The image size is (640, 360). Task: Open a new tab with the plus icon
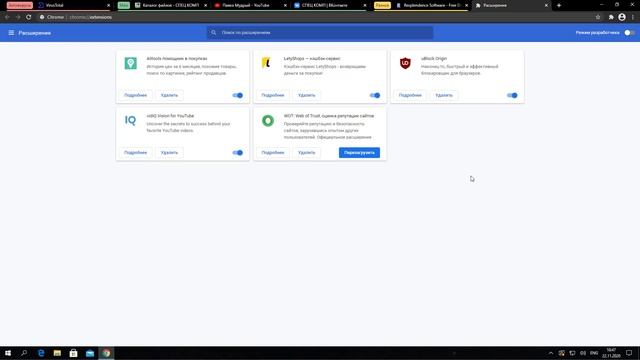[559, 5]
